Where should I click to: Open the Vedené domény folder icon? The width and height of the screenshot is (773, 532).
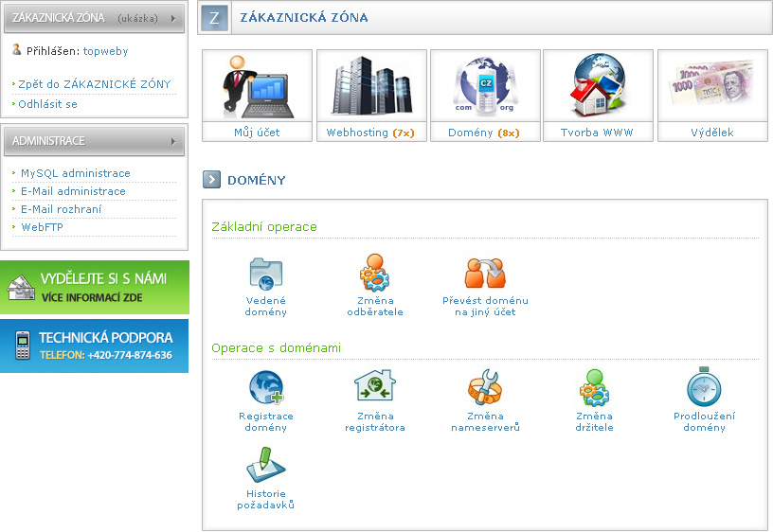click(266, 273)
